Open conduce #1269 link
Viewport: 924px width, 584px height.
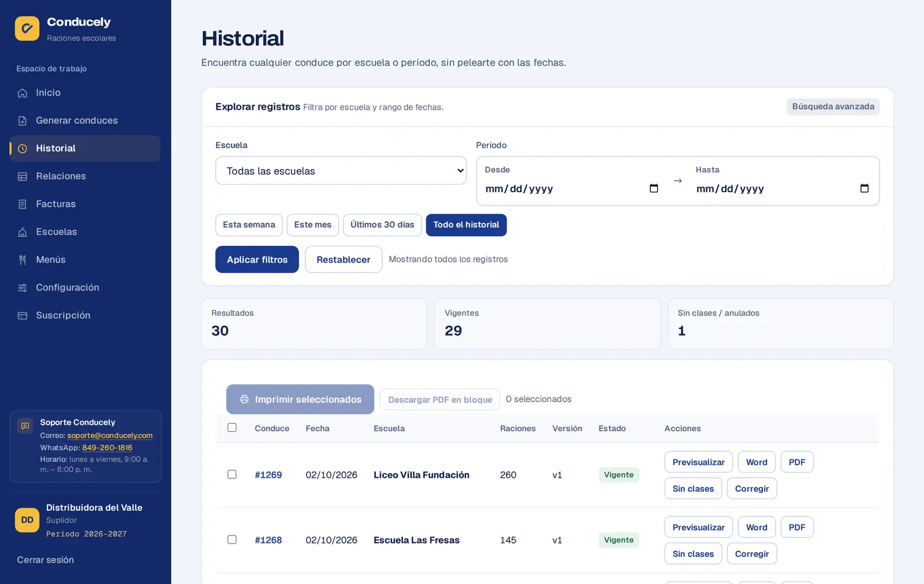[x=269, y=475]
